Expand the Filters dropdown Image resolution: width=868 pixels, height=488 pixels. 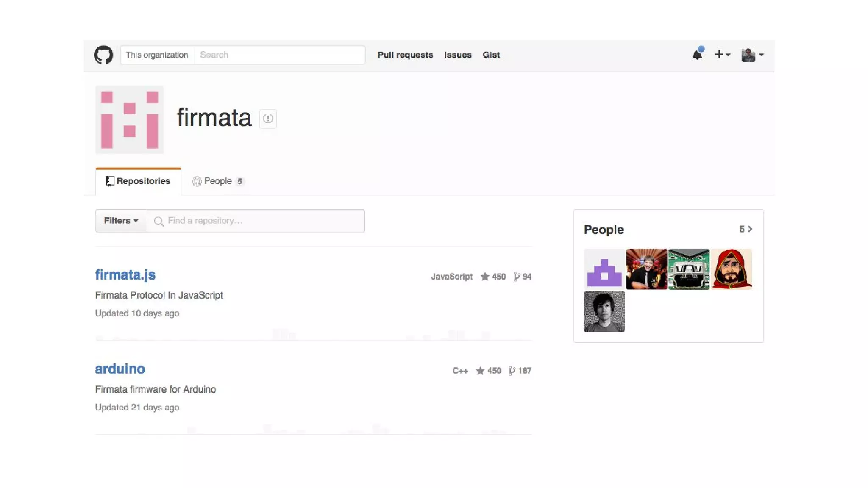pyautogui.click(x=121, y=221)
